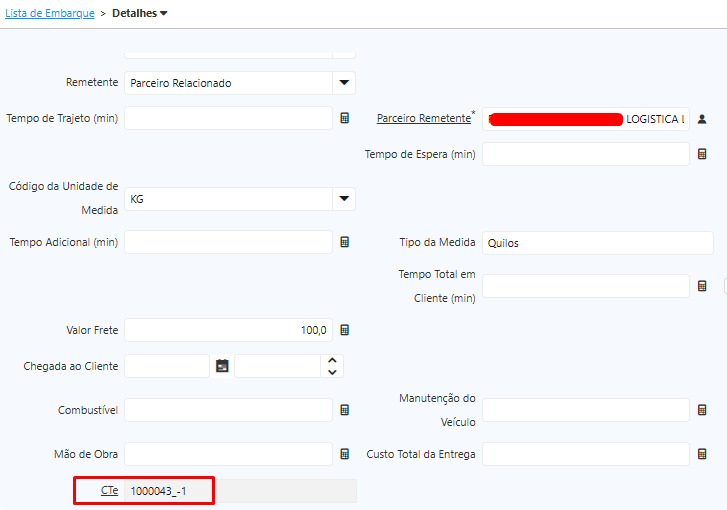This screenshot has height=510, width=727.
Task: Go to Lista de Embarque link
Action: click(50, 13)
